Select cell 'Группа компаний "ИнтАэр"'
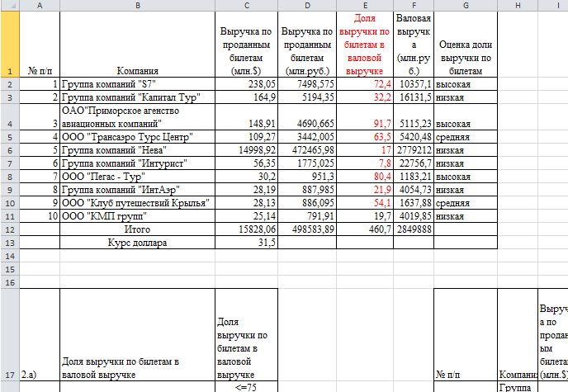568x392 pixels. coord(138,190)
